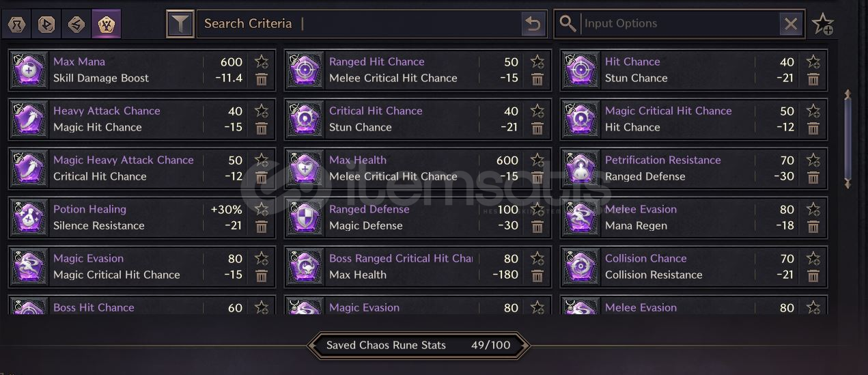Viewport: 868px width, 375px height.
Task: Delete the Heavy Attack Chance rune
Action: [262, 128]
